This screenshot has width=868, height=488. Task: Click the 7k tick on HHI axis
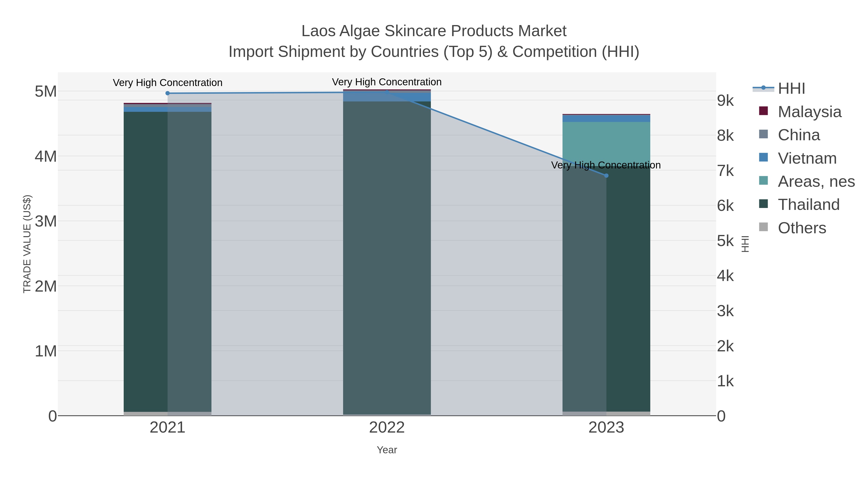coord(726,170)
